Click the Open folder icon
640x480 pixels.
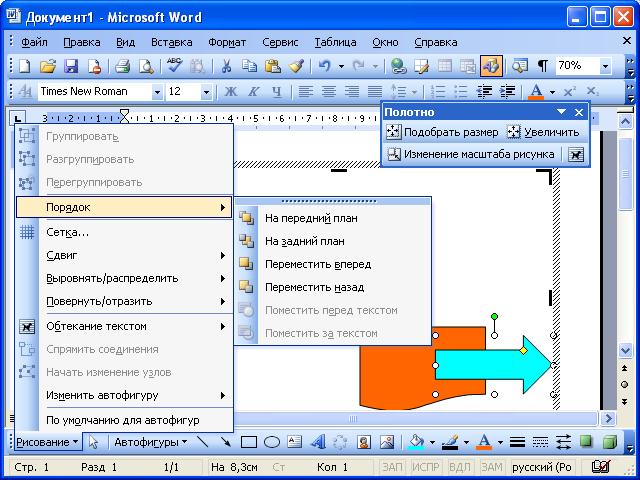[x=48, y=66]
